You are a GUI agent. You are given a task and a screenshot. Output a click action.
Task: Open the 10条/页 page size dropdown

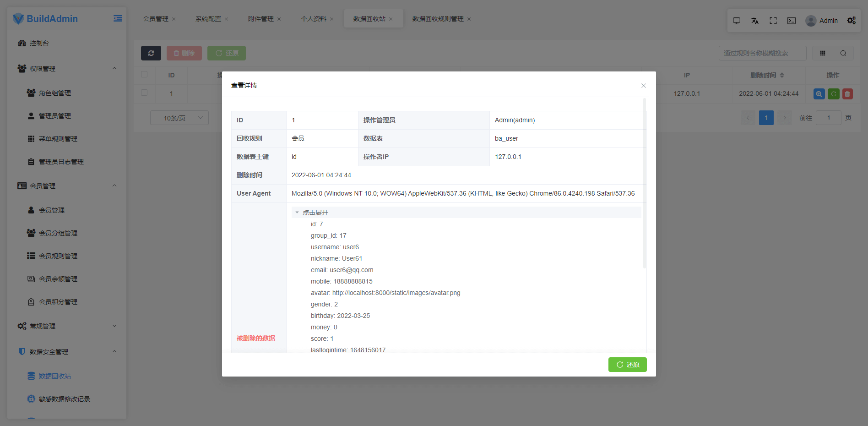point(179,118)
